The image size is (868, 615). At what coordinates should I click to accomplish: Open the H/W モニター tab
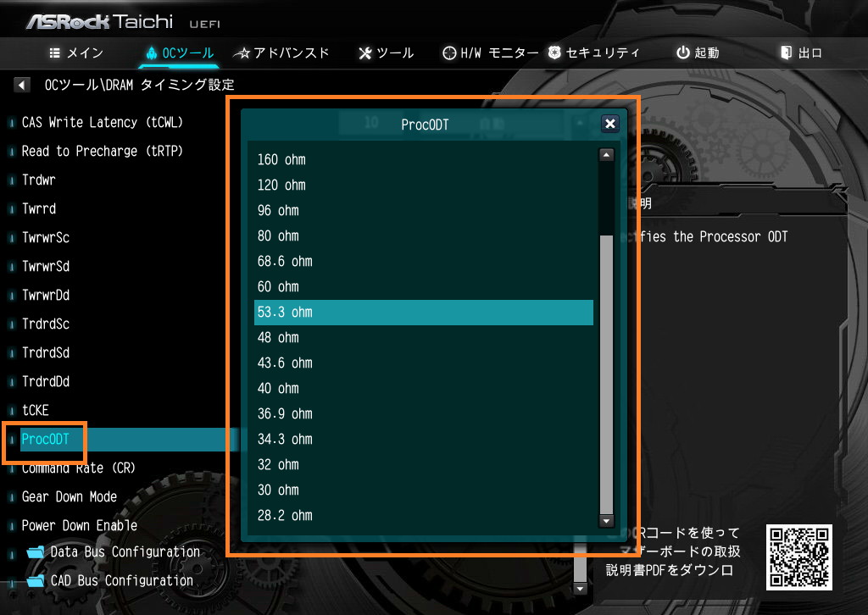click(x=491, y=53)
